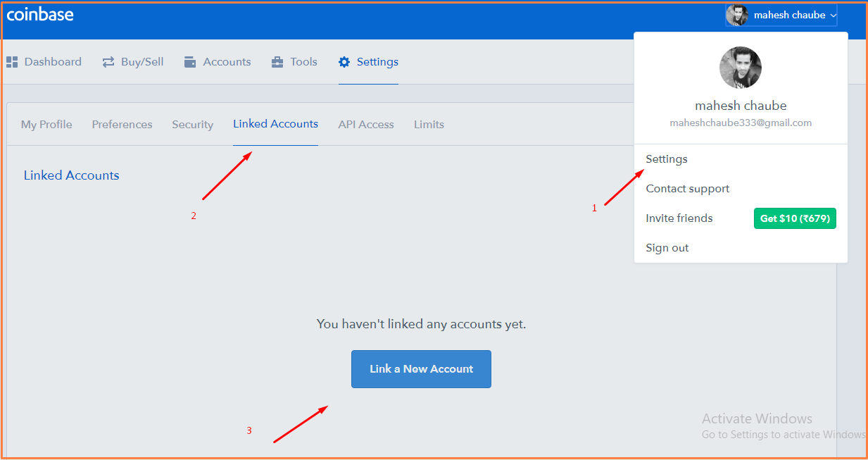Open the Buy/Sell navigation tab
This screenshot has height=460, width=868.
tap(133, 62)
